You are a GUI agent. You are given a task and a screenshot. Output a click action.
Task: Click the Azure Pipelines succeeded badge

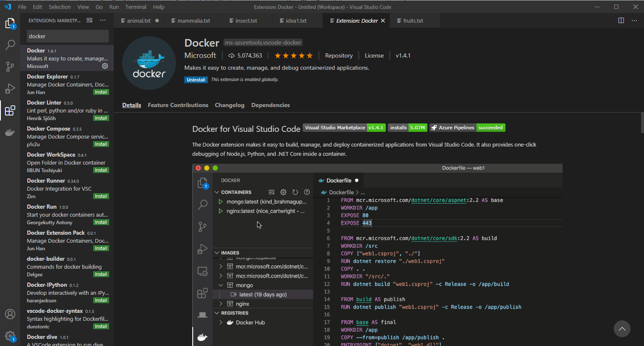[467, 128]
